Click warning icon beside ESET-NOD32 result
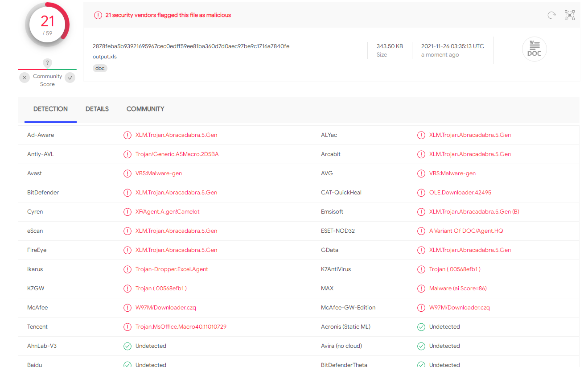Viewport: 588px width, 367px height. (421, 231)
